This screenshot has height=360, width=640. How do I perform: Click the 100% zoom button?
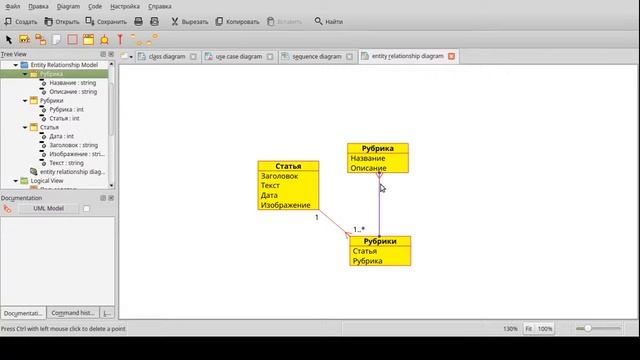tap(545, 329)
